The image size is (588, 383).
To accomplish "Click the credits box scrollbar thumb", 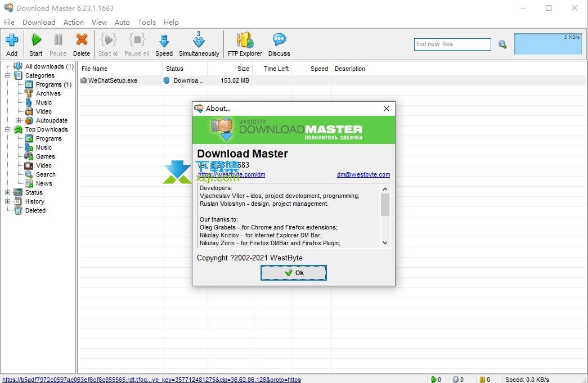I will 385,205.
